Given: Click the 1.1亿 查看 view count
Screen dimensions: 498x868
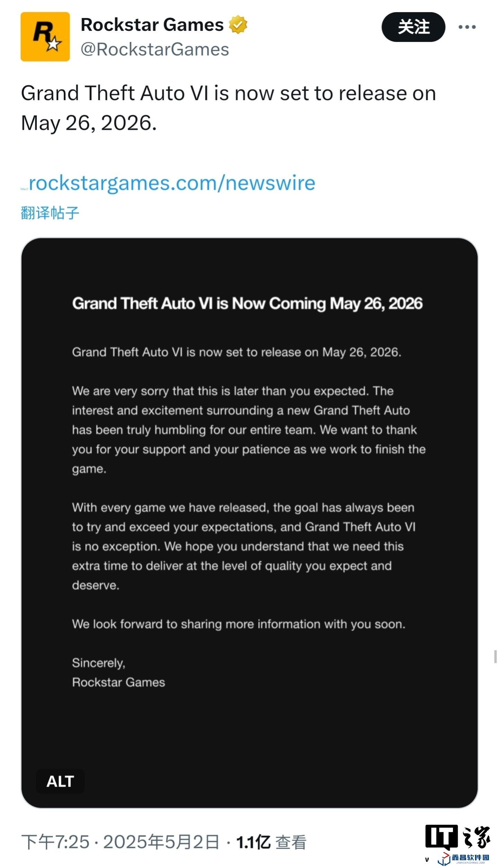Looking at the screenshot, I should (271, 842).
